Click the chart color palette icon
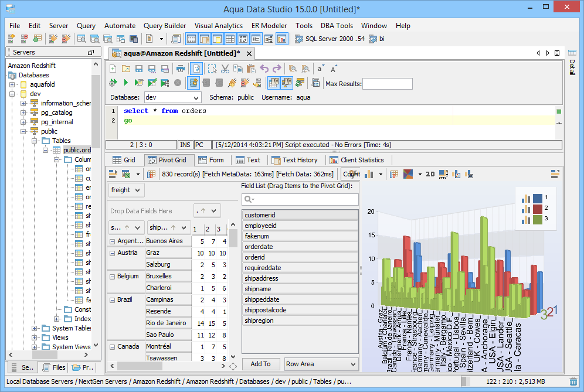Image resolution: width=584 pixels, height=392 pixels. coord(408,174)
